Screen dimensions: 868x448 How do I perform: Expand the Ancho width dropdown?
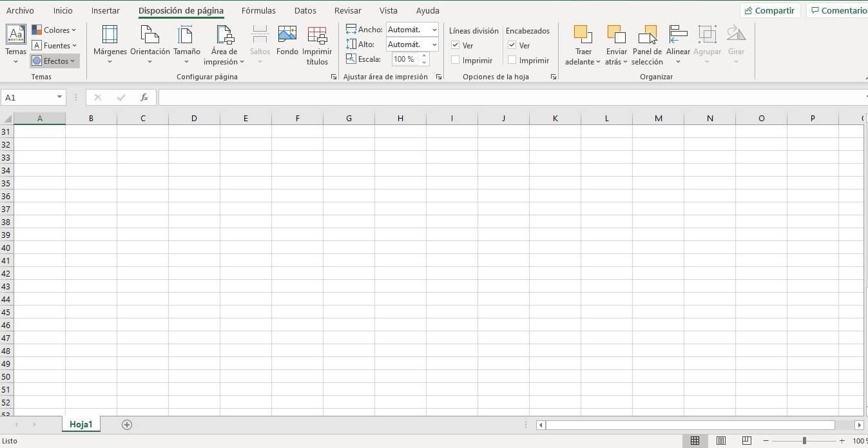434,30
